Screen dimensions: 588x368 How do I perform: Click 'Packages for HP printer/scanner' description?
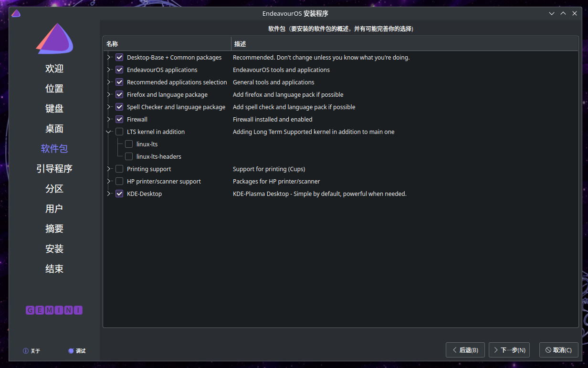pos(276,181)
